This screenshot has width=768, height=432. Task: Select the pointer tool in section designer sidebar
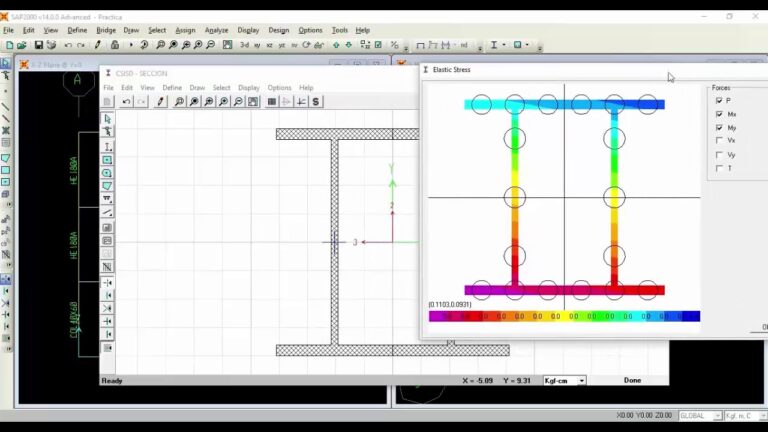pyautogui.click(x=108, y=119)
